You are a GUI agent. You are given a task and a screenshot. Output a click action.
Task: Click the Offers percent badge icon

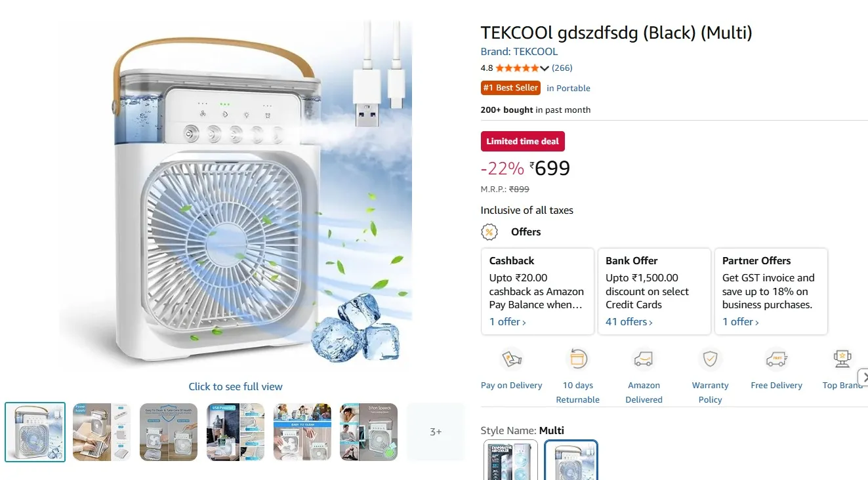tap(489, 232)
